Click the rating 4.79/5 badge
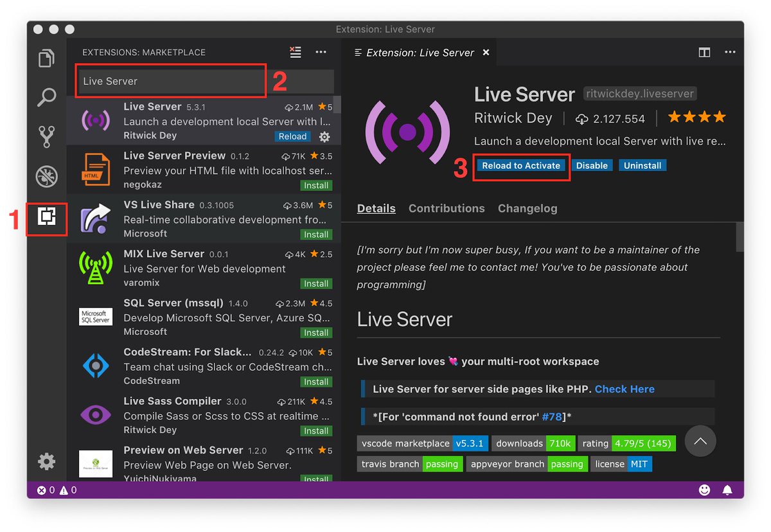 (626, 443)
